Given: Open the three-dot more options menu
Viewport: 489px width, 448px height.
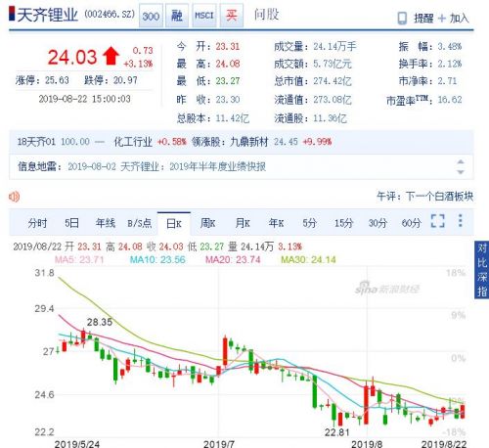Looking at the screenshot, I should coord(460,221).
